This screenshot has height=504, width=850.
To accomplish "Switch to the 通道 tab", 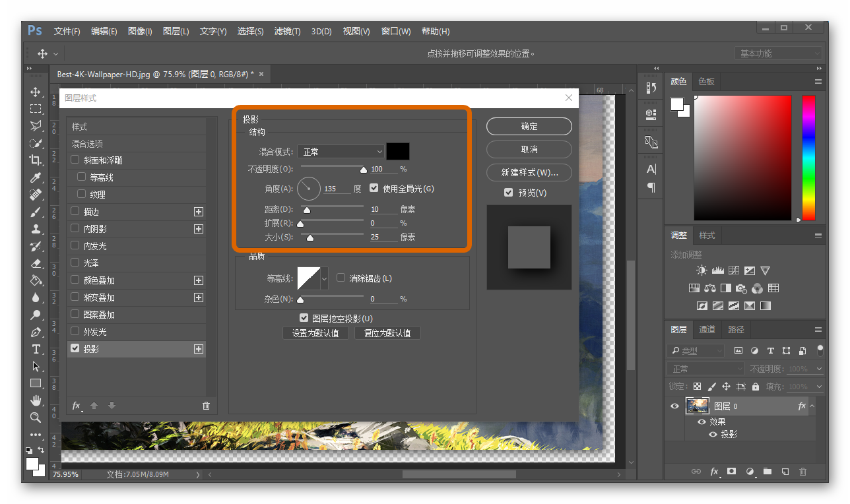I will tap(707, 329).
